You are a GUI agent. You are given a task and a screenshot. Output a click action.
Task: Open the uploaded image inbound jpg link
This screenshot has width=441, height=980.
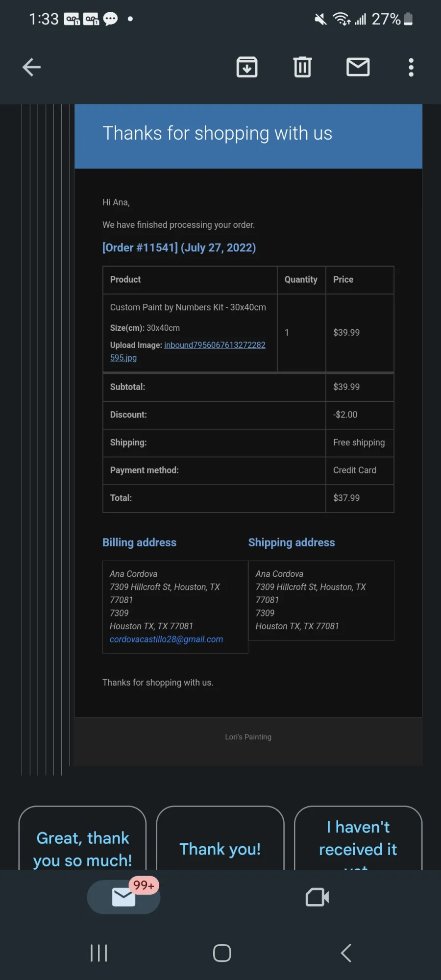(x=188, y=351)
